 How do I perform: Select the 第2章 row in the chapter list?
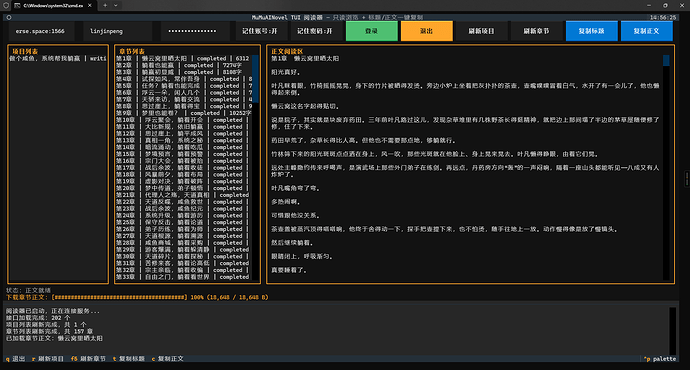pyautogui.click(x=184, y=65)
